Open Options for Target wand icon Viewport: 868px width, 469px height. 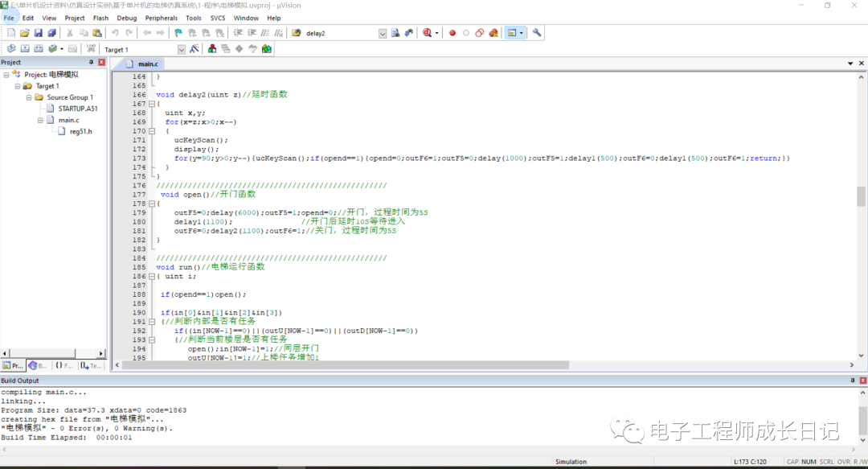(x=196, y=49)
